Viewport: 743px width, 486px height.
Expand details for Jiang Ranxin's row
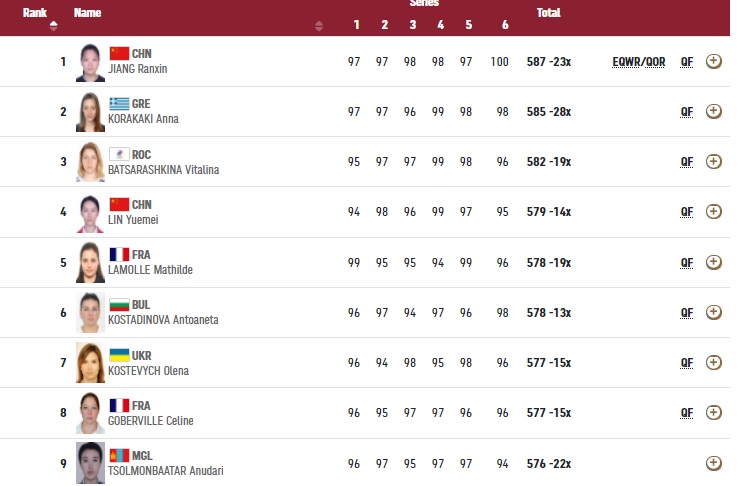pos(713,61)
